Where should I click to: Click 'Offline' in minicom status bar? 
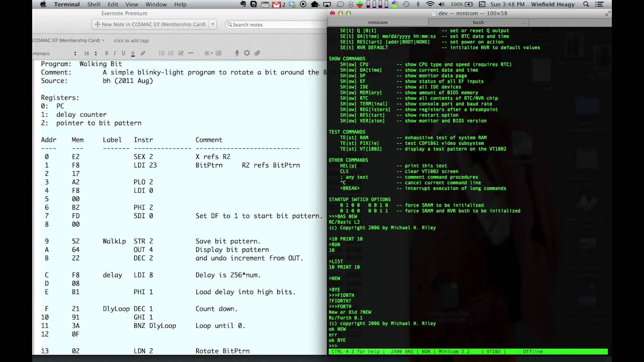(533, 351)
